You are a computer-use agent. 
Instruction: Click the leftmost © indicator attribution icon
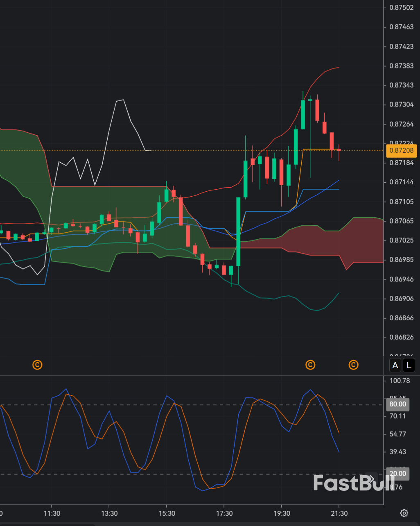[37, 365]
